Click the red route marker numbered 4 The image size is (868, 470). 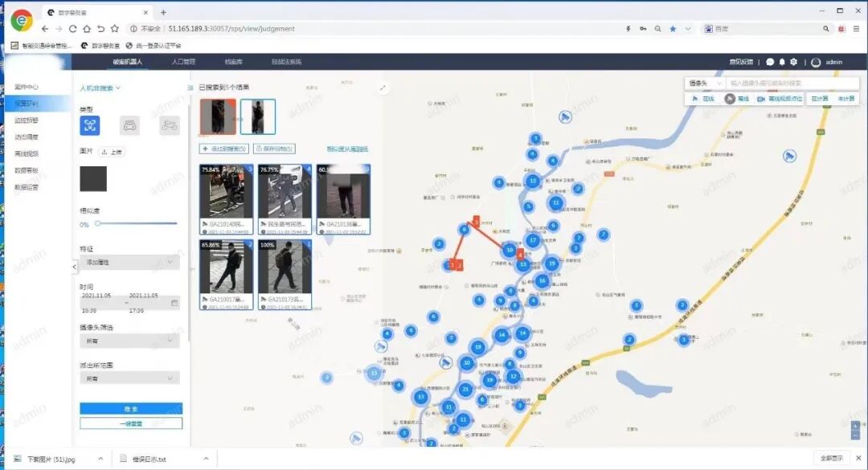coord(520,254)
